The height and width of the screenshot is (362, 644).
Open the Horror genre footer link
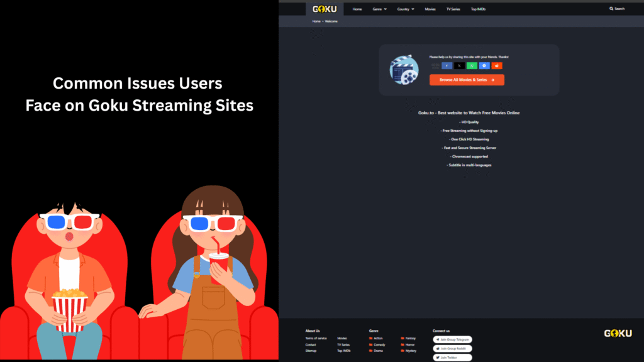tap(410, 345)
